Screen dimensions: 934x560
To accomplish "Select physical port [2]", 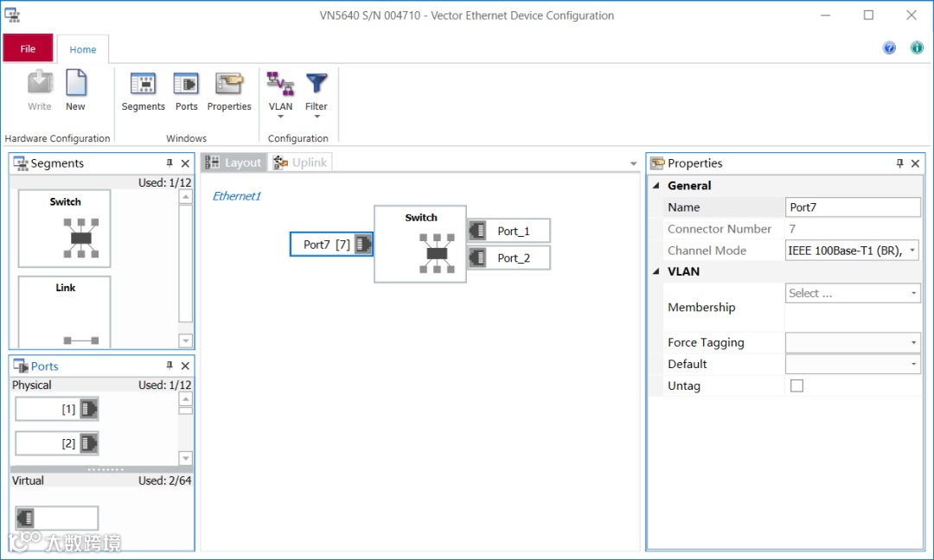I will click(x=56, y=443).
